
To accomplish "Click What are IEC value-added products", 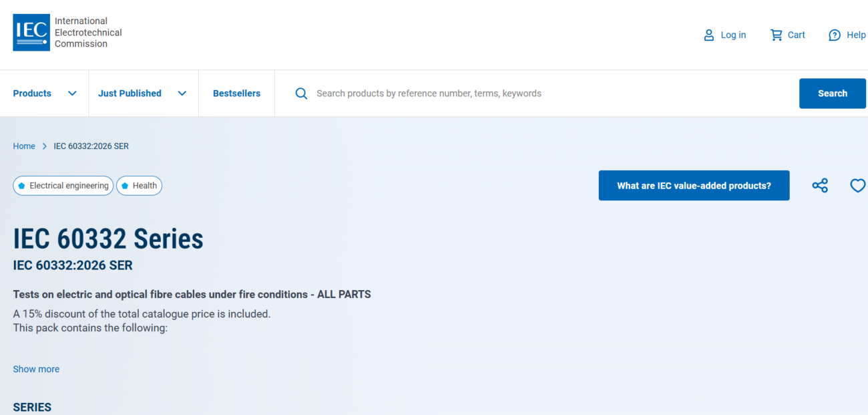I will click(x=694, y=186).
